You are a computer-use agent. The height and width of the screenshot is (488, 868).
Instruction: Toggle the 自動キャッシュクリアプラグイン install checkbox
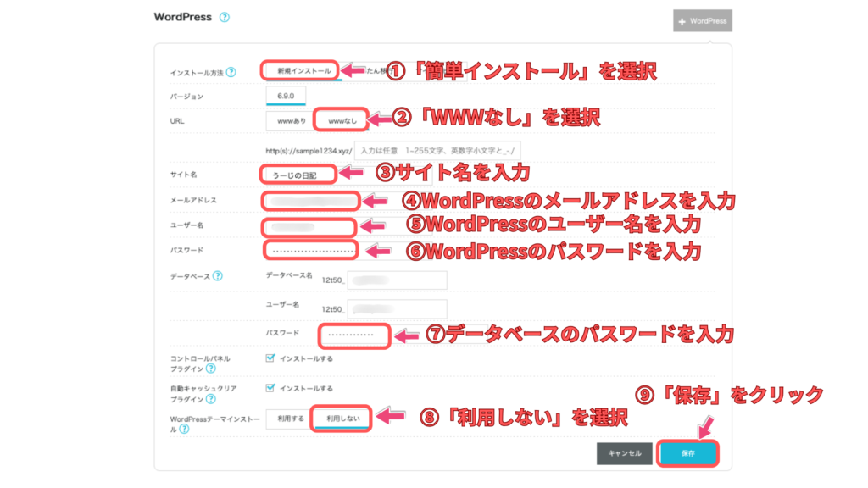click(270, 388)
